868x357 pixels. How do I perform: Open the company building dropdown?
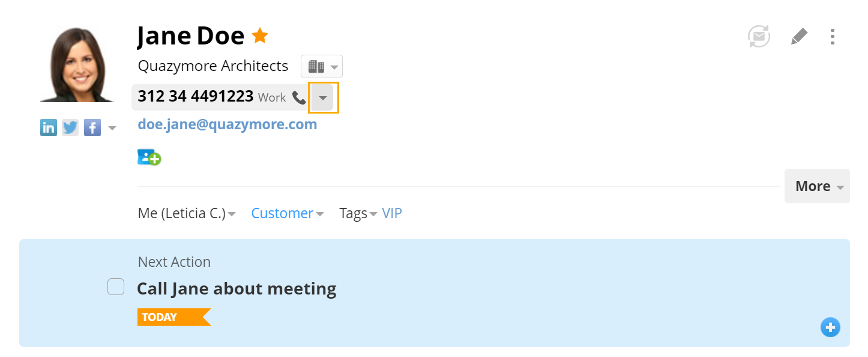(322, 66)
